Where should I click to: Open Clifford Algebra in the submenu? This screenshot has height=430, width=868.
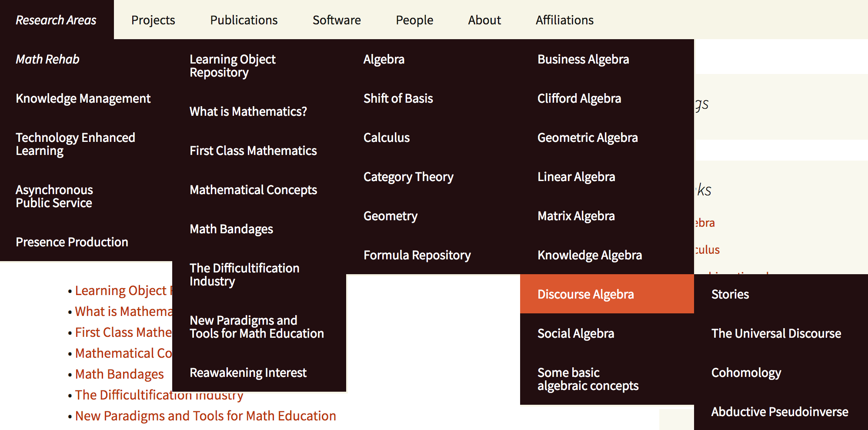(x=579, y=98)
